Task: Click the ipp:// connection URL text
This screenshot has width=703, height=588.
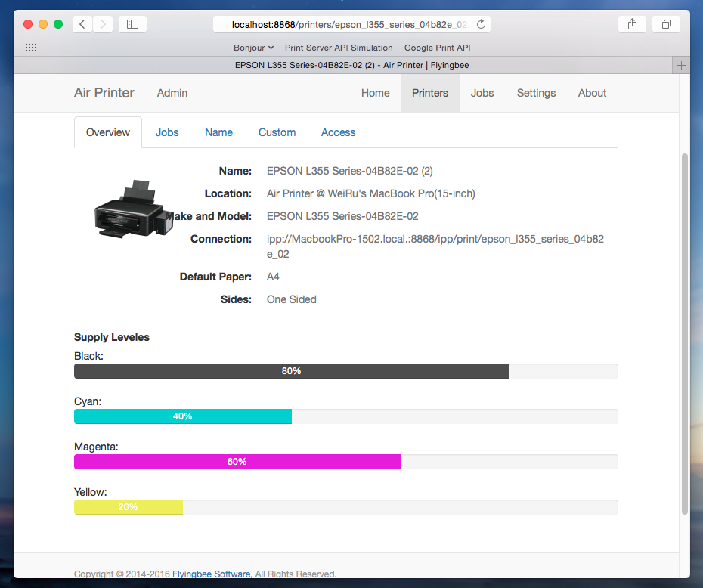Action: tap(435, 246)
